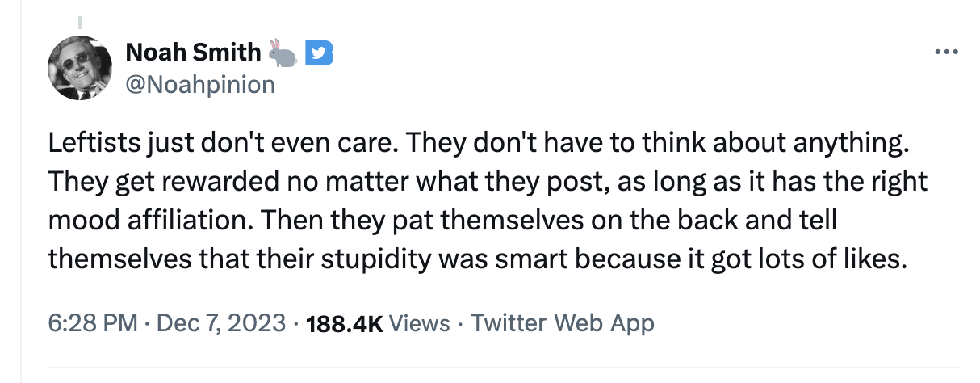Select the "Dec 7, 2023" date
The height and width of the screenshot is (383, 980).
pos(220,323)
